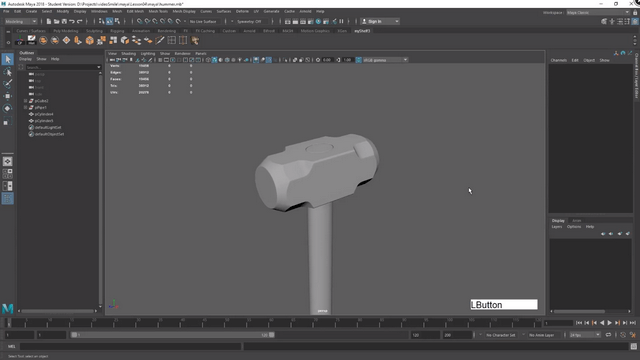This screenshot has height=360, width=640.
Task: Open the outliner search dropdown arrow
Action: pos(98,67)
